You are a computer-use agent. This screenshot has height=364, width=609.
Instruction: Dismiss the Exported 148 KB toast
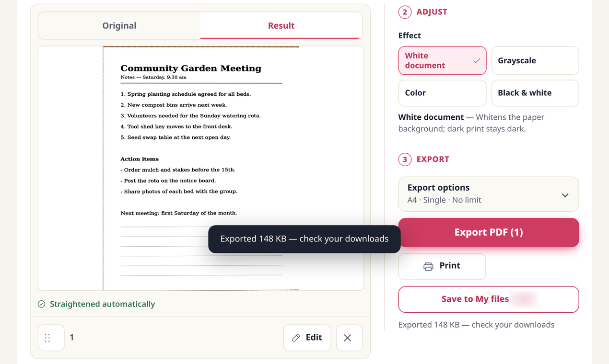point(304,239)
